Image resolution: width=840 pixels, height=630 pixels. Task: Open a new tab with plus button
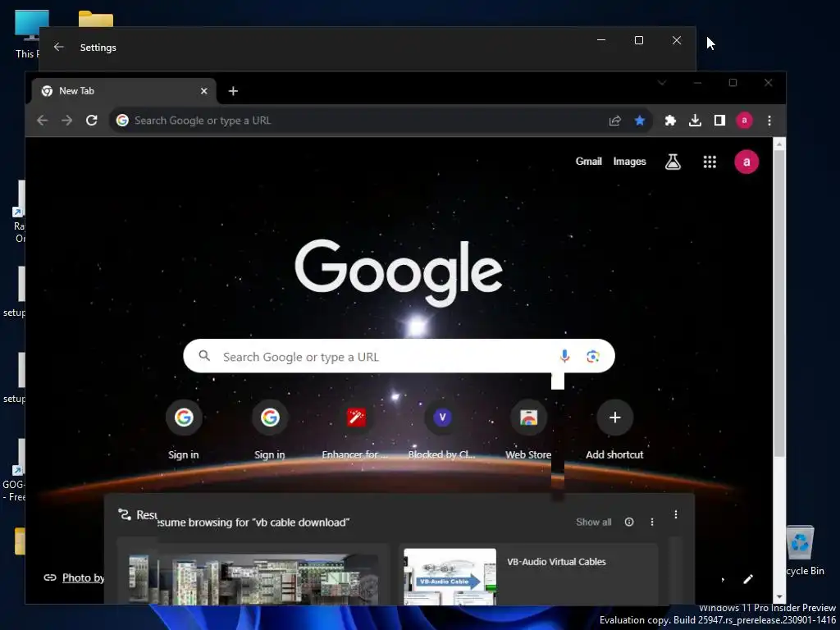tap(233, 91)
